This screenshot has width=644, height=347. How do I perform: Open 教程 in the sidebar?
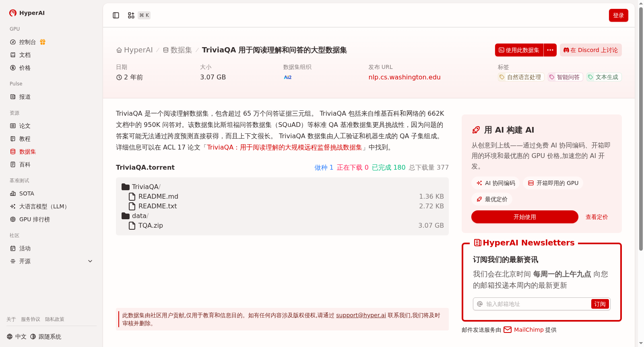[20, 139]
